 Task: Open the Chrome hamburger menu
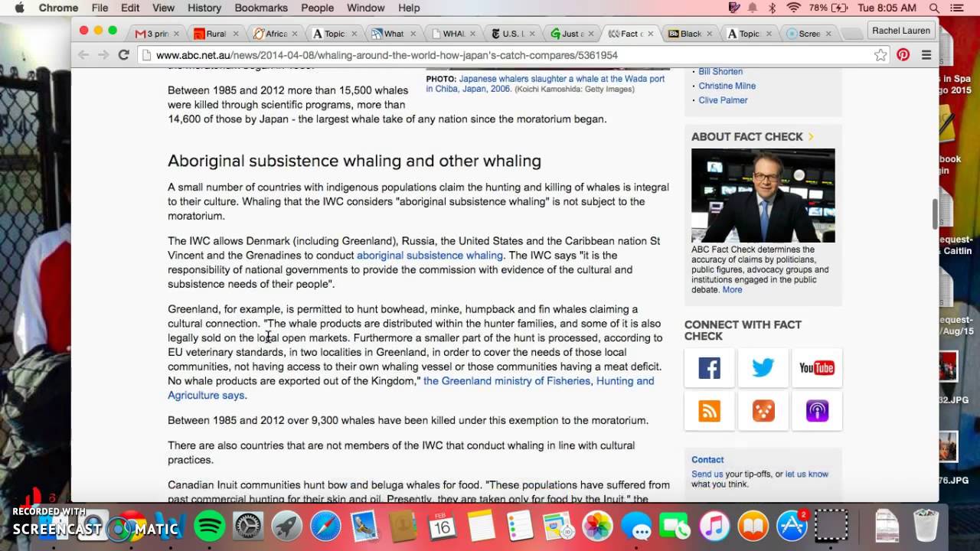926,55
